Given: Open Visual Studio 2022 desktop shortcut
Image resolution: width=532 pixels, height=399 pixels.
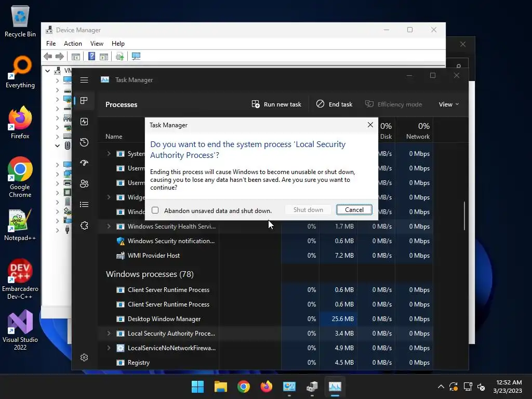Looking at the screenshot, I should [20, 330].
